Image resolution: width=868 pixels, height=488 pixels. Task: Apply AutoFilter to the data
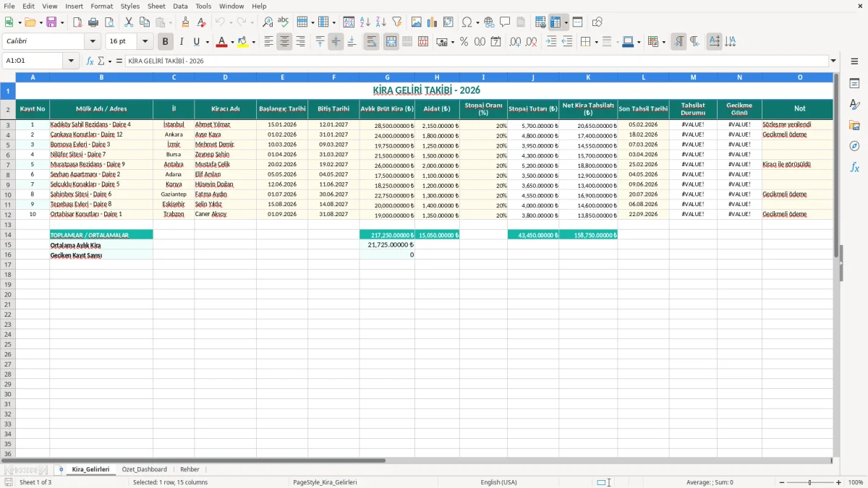pos(397,22)
